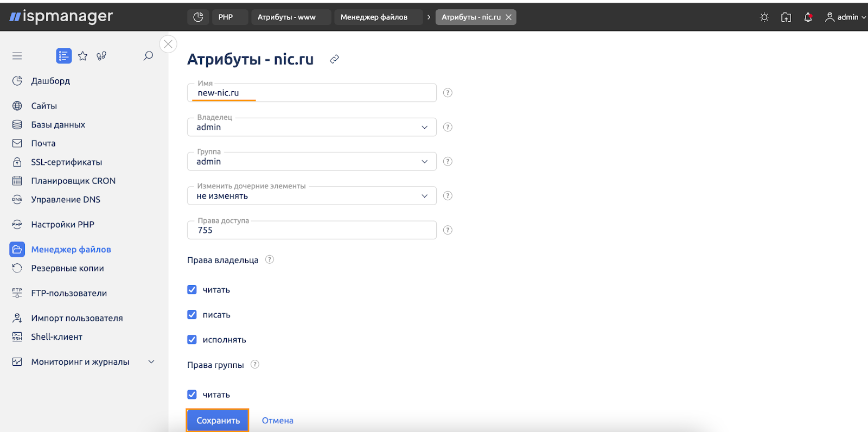Close the form with round X button

[x=168, y=44]
